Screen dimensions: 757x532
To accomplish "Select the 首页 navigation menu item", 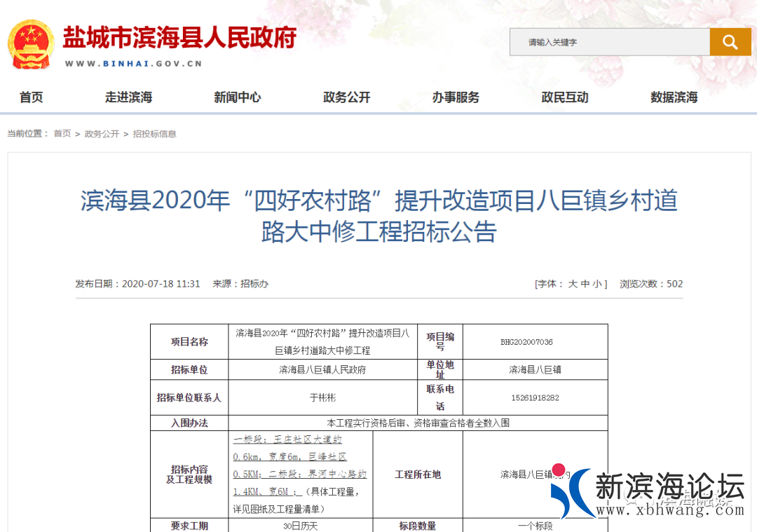I will tap(30, 98).
